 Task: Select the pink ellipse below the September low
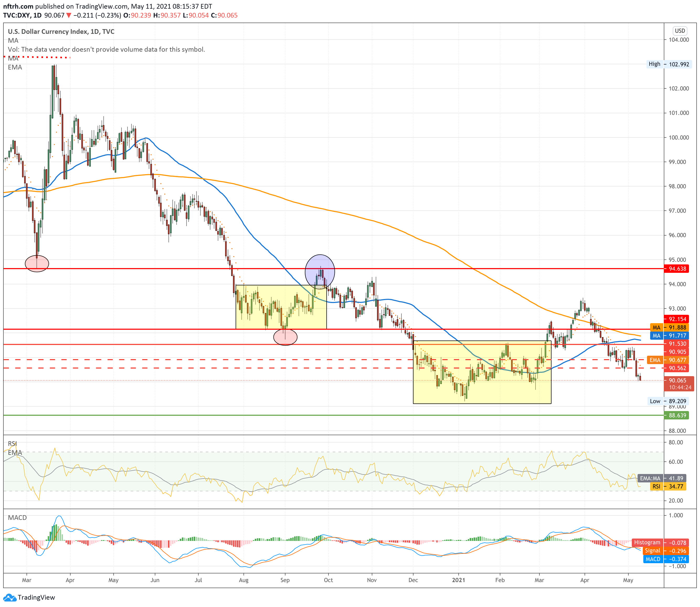tap(285, 337)
